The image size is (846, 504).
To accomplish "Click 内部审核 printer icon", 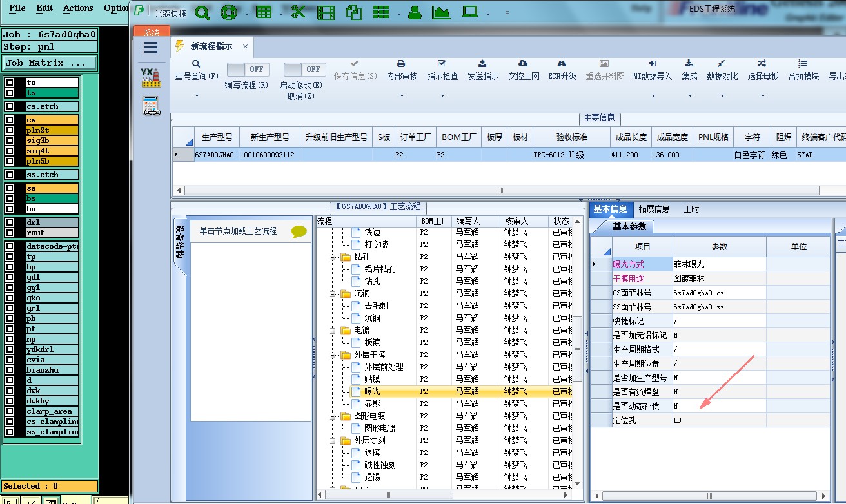I will click(401, 64).
